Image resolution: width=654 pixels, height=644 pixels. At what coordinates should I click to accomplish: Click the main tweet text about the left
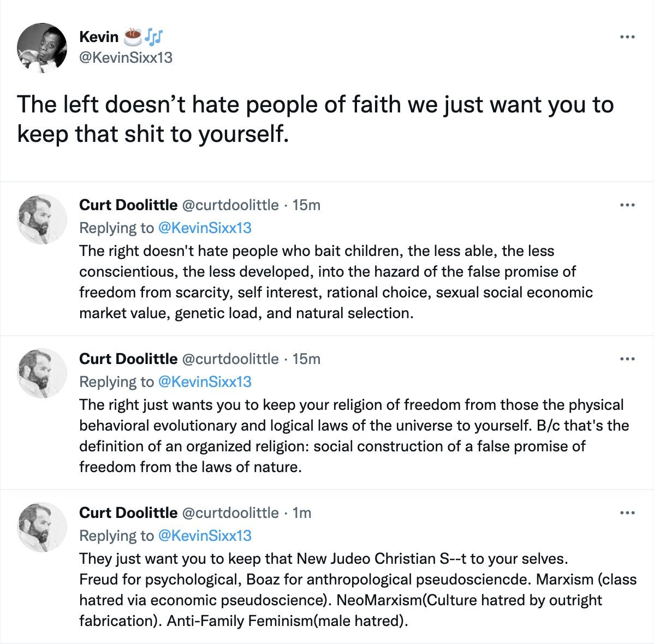click(315, 118)
